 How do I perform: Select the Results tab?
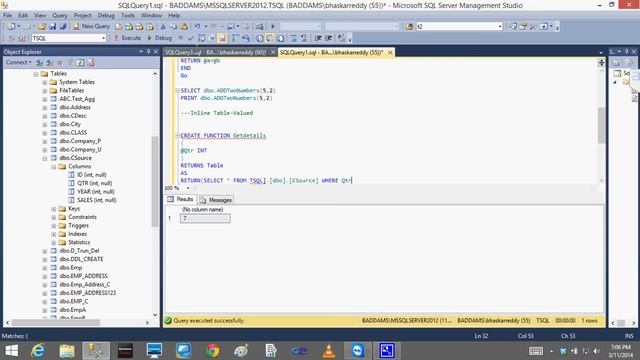click(180, 199)
